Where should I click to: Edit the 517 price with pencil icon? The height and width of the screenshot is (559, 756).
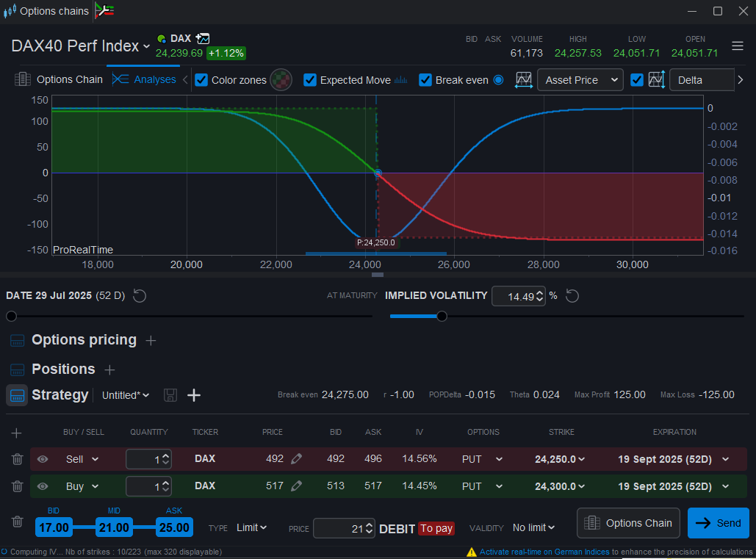pos(297,486)
